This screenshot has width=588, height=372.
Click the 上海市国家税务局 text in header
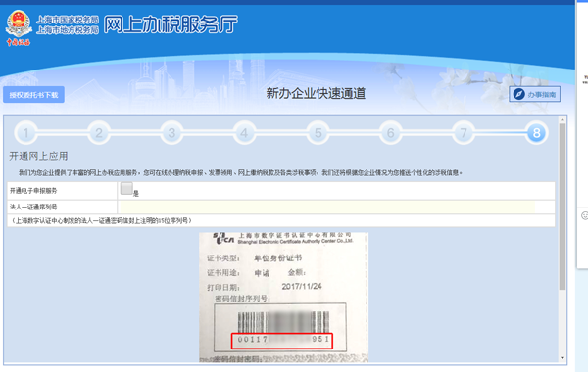pos(68,20)
